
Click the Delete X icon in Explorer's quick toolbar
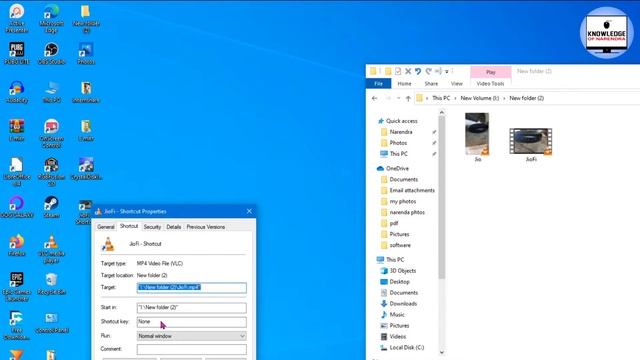408,71
